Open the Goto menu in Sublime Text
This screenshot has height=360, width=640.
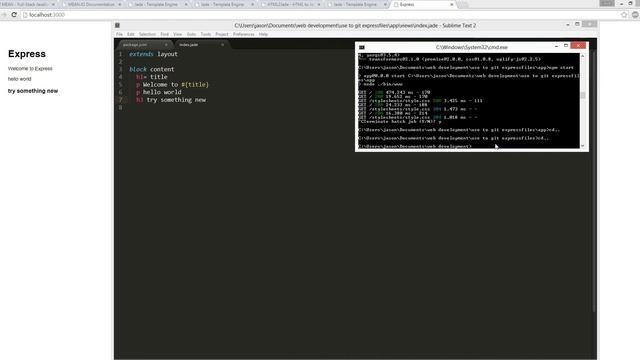pos(191,34)
